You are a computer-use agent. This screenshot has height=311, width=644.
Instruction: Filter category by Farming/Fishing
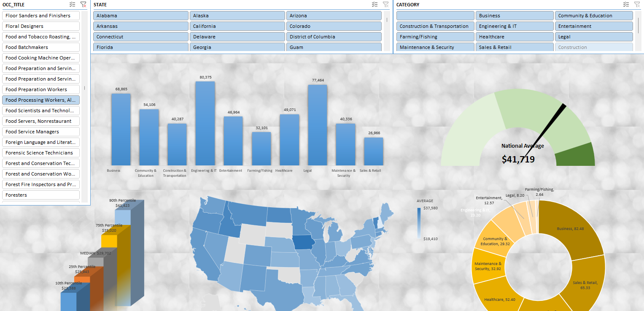tap(435, 37)
